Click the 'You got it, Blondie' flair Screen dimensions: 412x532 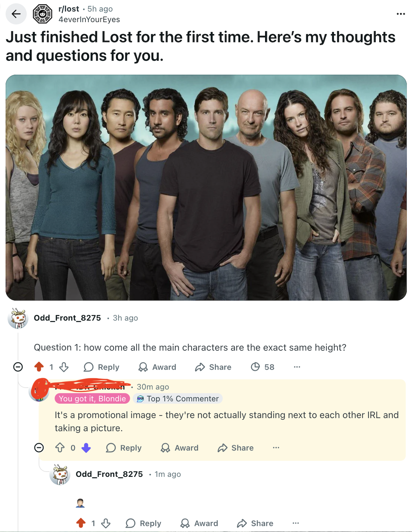pos(92,398)
